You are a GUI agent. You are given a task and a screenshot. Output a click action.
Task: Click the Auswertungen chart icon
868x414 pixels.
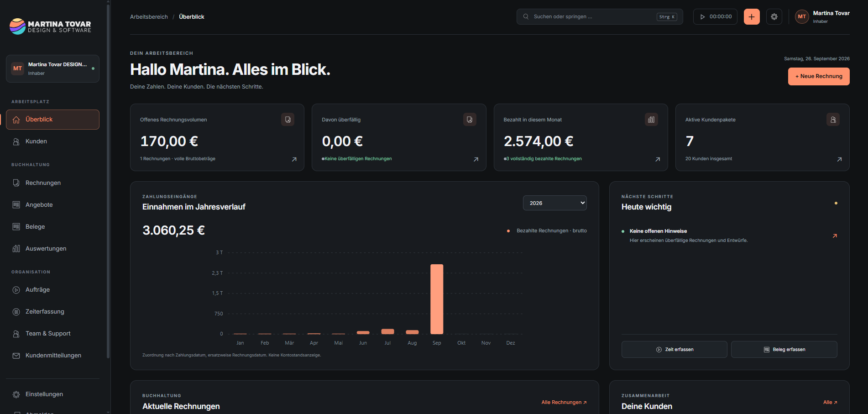pos(16,249)
